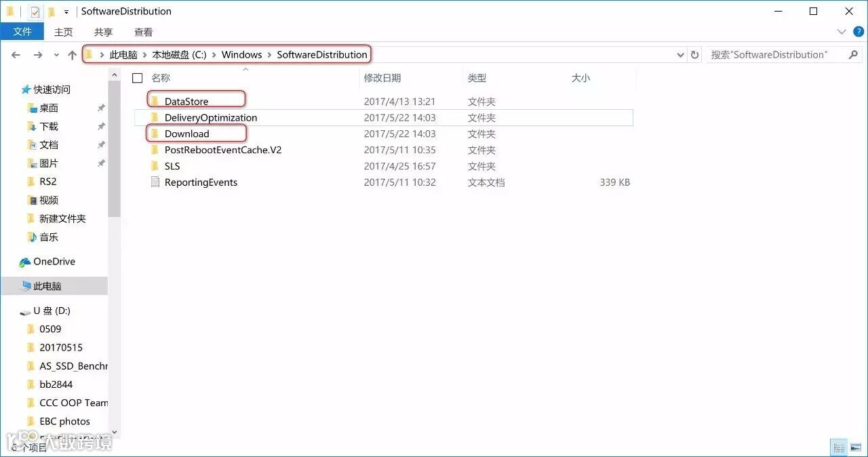
Task: Open the blue Help question mark
Action: coord(859,32)
